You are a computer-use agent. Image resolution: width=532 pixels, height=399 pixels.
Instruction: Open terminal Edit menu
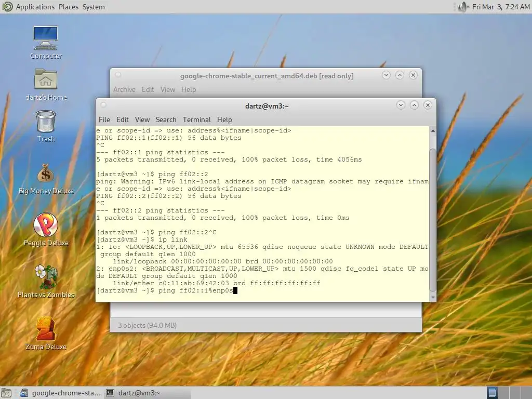[123, 119]
